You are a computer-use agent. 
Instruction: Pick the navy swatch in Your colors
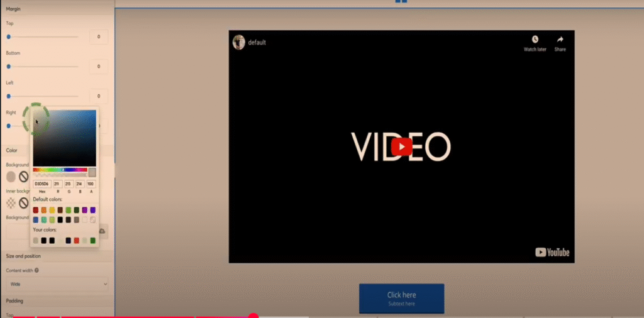pos(68,241)
